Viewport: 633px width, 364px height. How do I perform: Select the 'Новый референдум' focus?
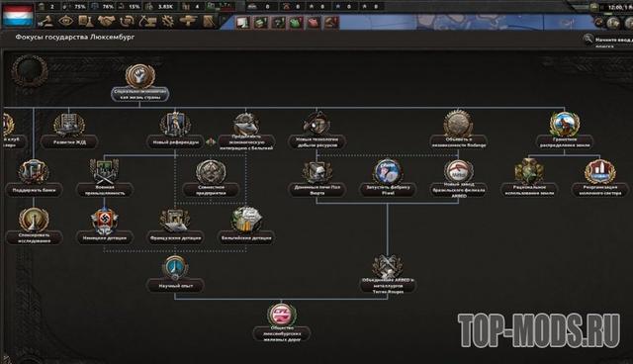[x=175, y=131]
